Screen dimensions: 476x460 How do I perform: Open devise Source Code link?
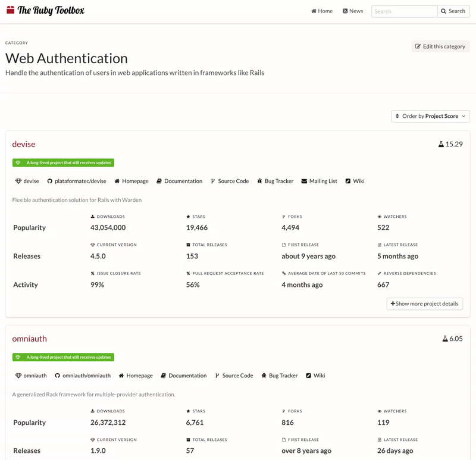click(230, 182)
